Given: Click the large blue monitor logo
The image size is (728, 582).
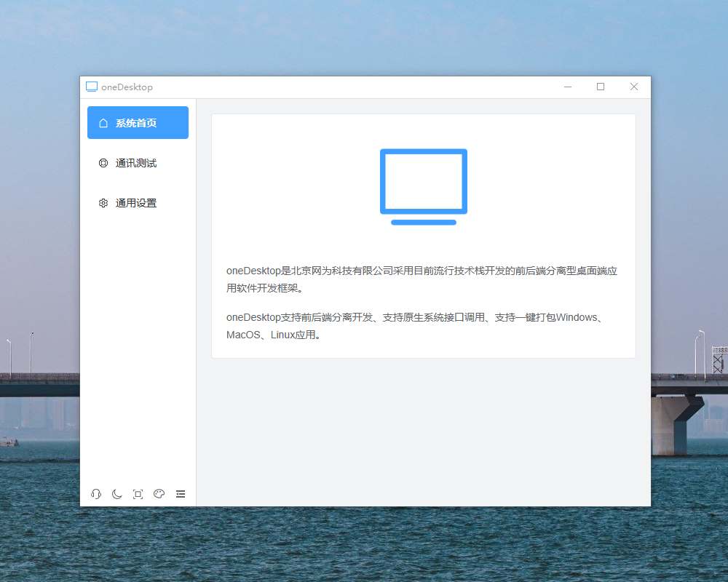Looking at the screenshot, I should click(x=424, y=186).
